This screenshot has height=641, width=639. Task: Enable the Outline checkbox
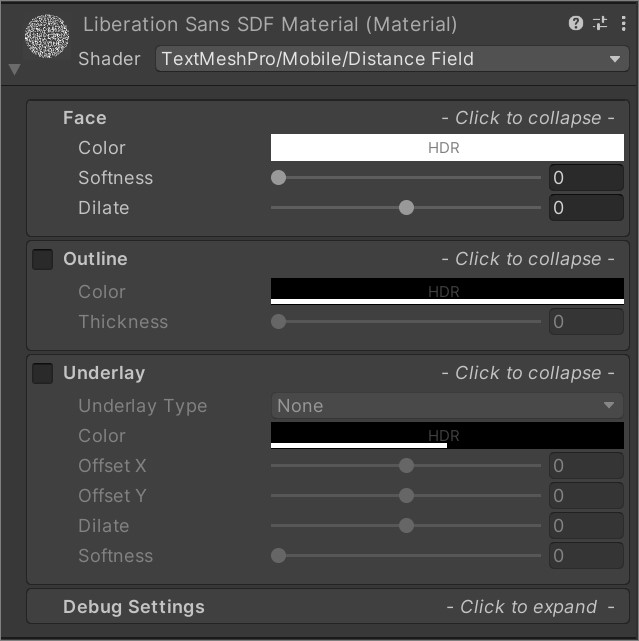pos(43,260)
